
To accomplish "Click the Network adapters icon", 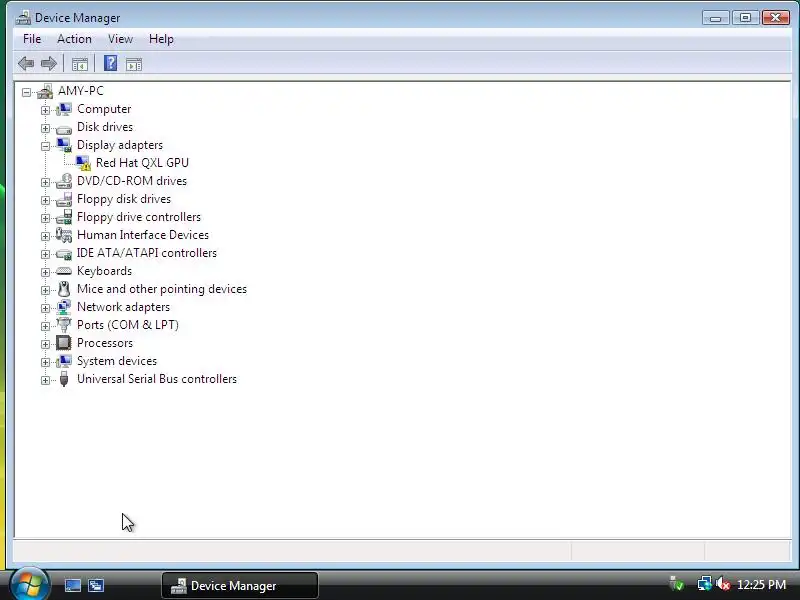I will (x=64, y=307).
